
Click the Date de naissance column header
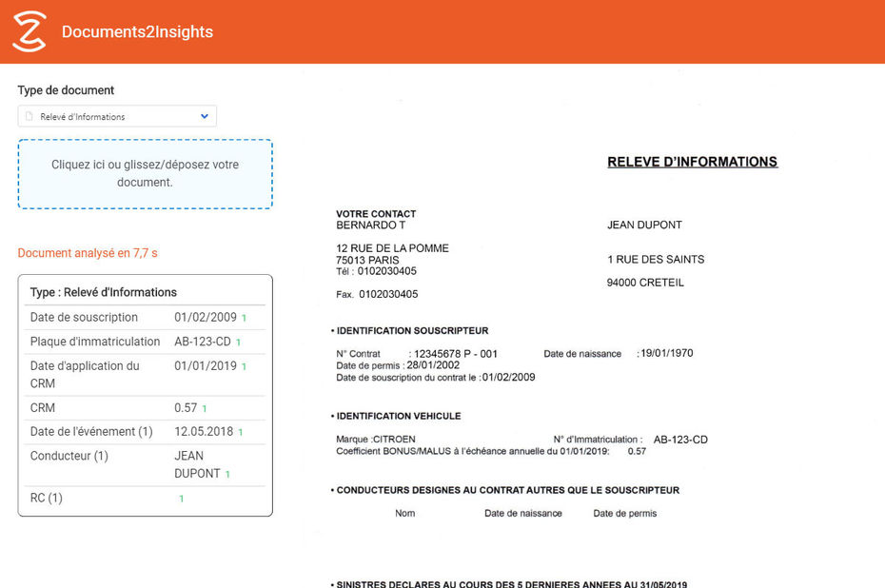(x=523, y=513)
